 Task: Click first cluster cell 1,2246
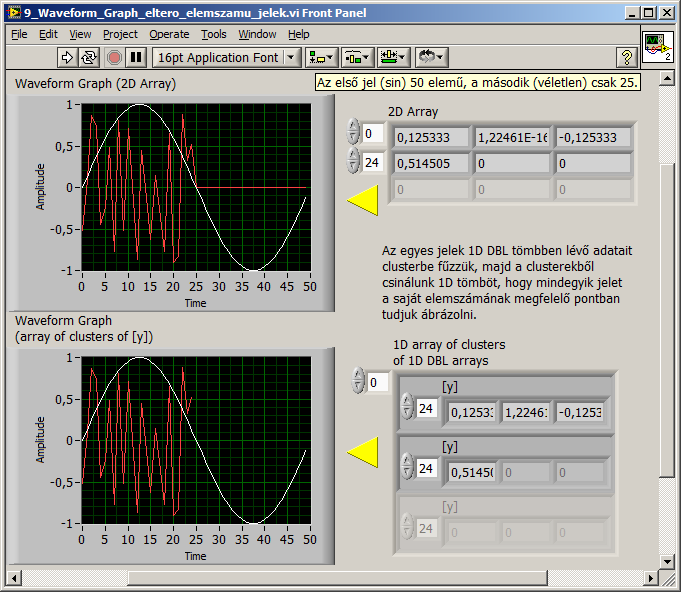(526, 412)
